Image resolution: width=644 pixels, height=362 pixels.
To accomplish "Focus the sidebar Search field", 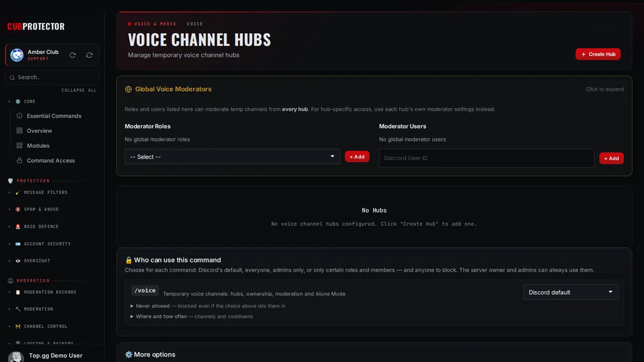I will click(x=52, y=77).
